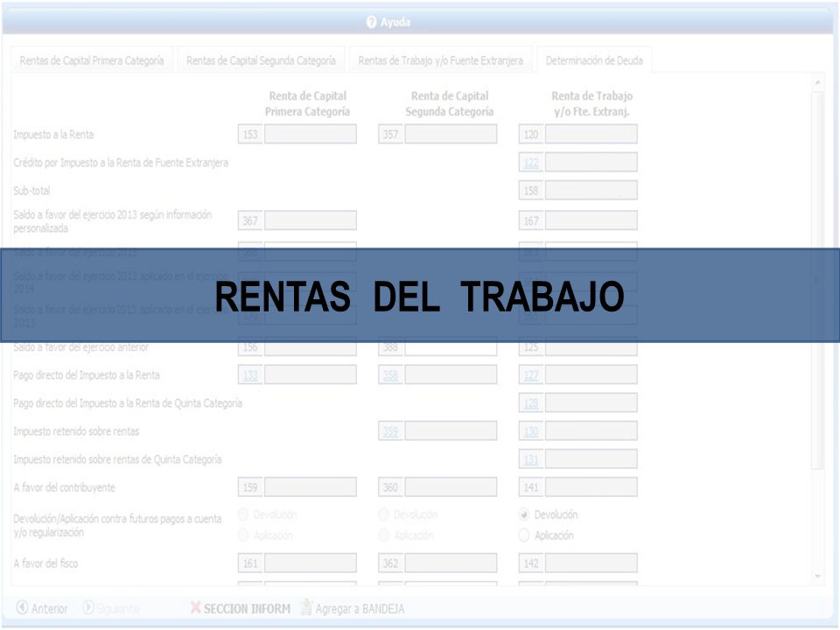The height and width of the screenshot is (630, 840).
Task: Click the input field beside casilla 128
Action: (x=591, y=402)
